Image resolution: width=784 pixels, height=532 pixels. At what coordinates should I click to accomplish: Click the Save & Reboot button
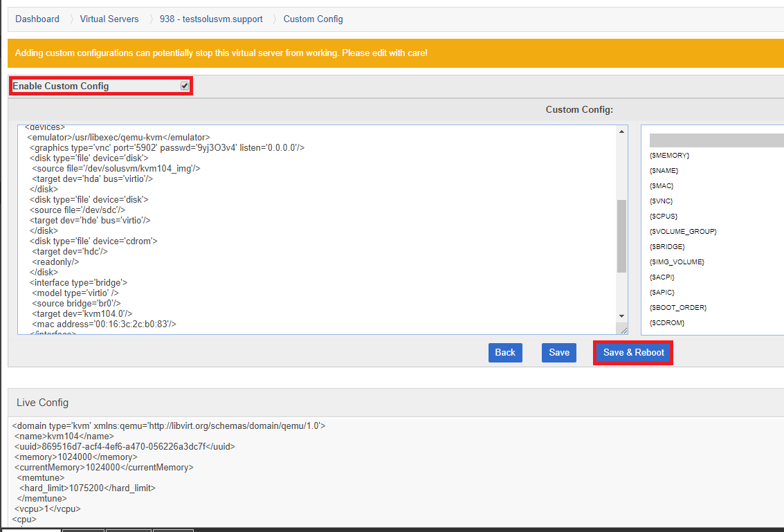point(634,353)
